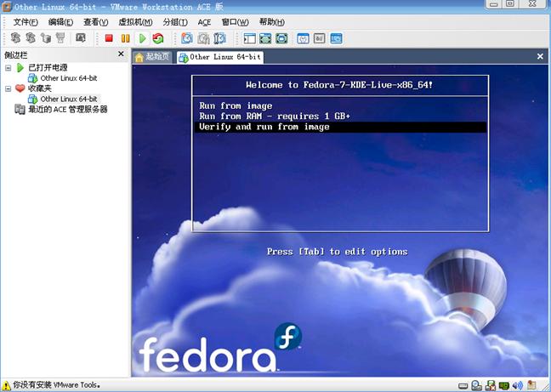Screen dimensions: 551x392
Task: Open the 编辑(E) menu
Action: coord(60,22)
